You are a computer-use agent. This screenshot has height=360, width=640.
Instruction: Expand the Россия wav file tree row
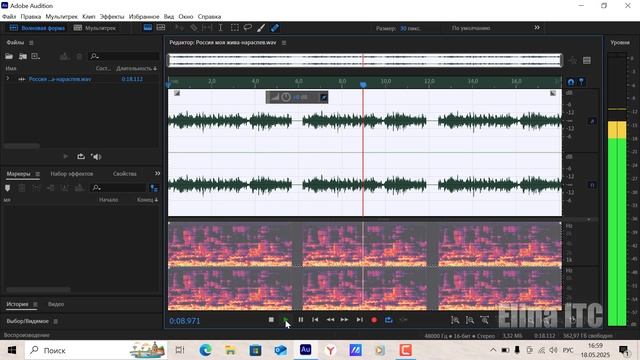7,78
